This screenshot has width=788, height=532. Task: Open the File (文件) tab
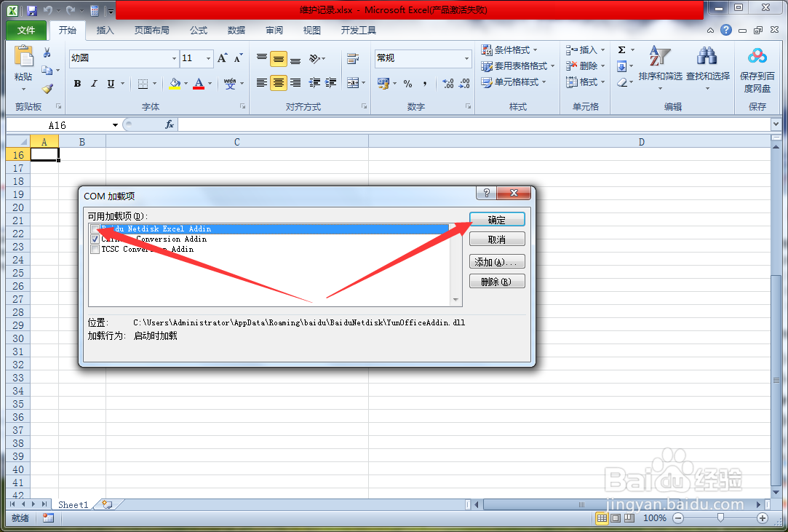coord(26,30)
